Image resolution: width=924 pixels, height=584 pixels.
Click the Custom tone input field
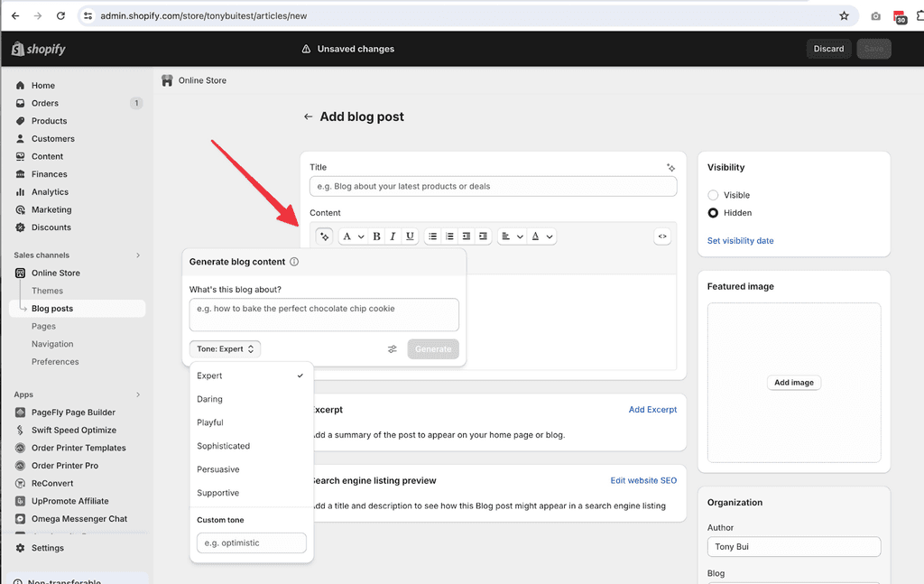click(252, 542)
